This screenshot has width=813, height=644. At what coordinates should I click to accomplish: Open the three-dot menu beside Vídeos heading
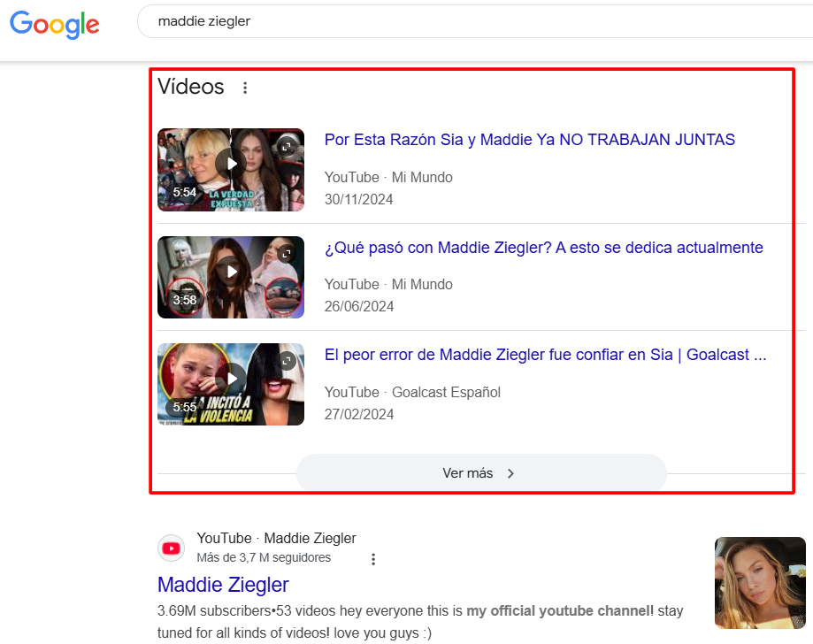[x=245, y=88]
